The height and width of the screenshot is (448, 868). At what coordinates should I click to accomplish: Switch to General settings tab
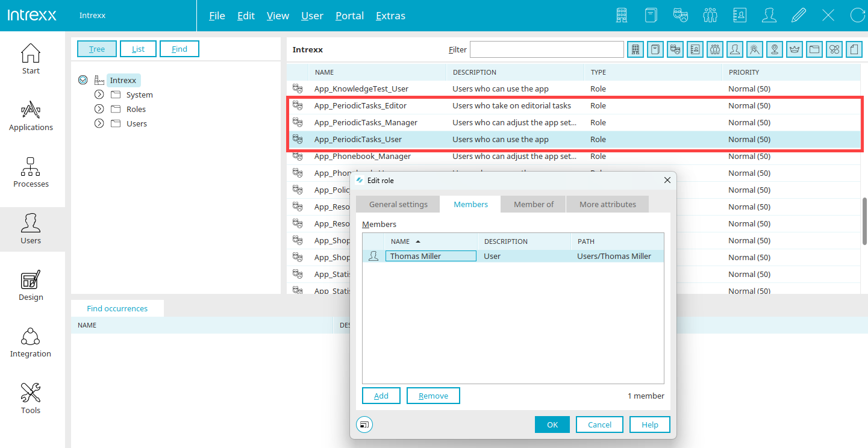pyautogui.click(x=398, y=204)
